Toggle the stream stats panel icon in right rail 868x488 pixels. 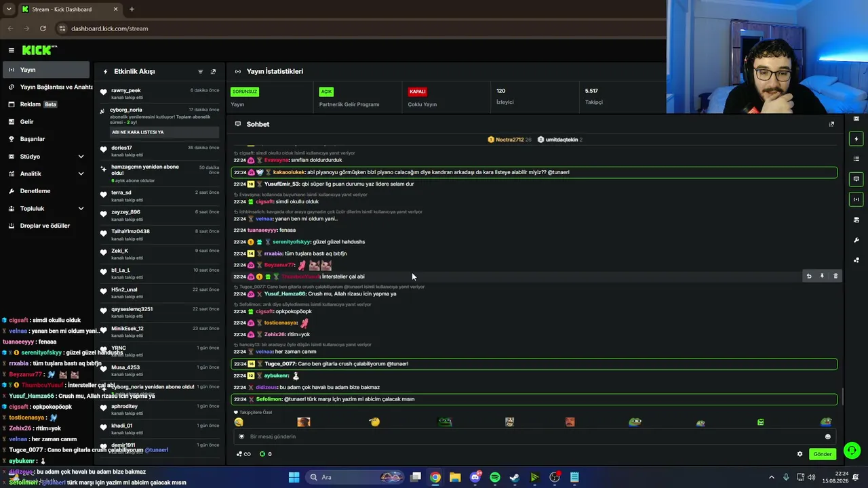point(856,199)
